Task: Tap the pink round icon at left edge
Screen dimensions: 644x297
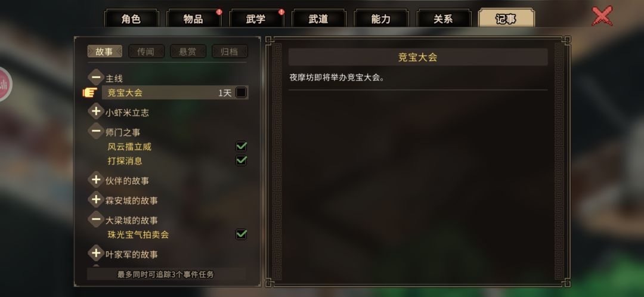Action: click(4, 85)
